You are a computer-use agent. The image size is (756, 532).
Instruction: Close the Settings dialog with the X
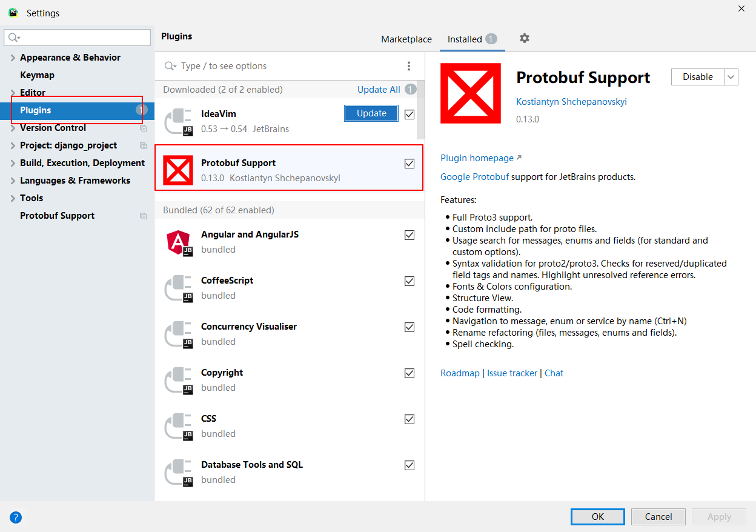(x=741, y=8)
